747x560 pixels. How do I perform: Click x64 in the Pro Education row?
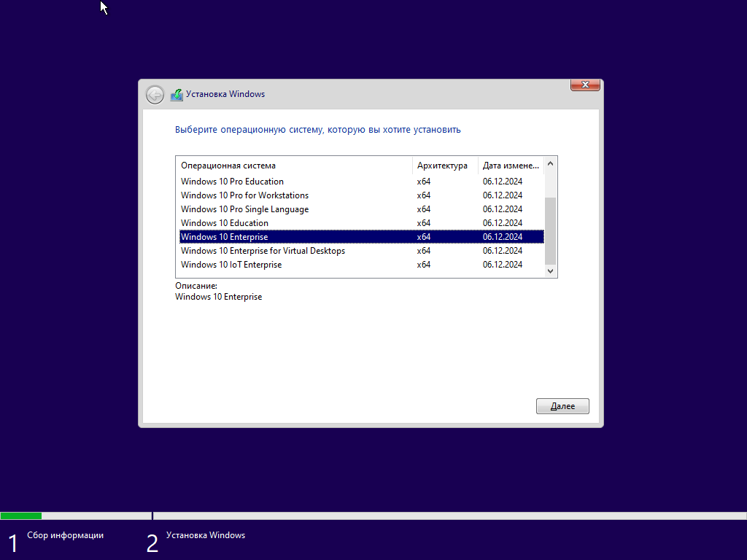click(424, 182)
